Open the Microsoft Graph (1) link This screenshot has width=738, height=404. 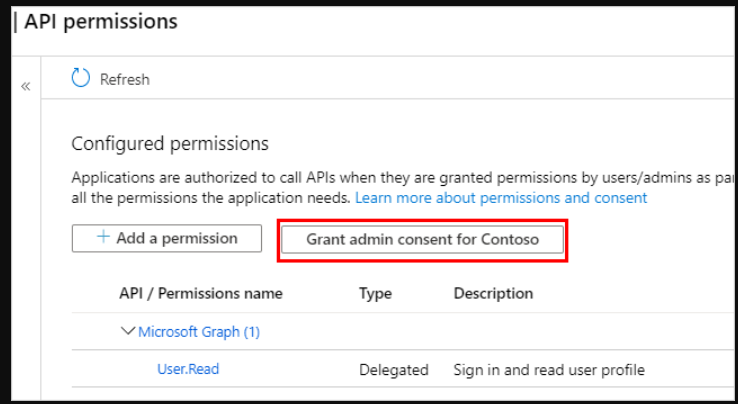pos(199,332)
